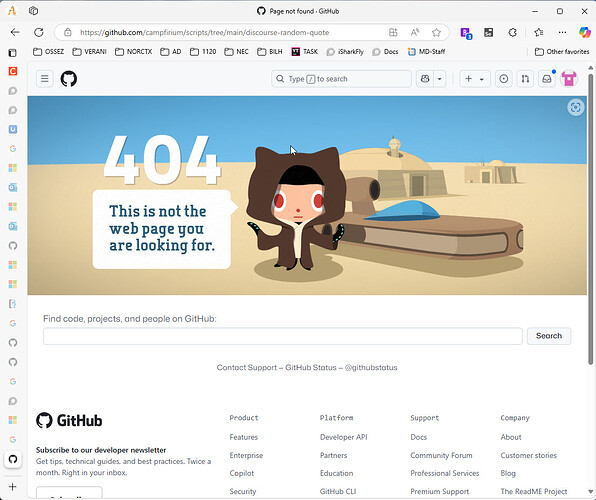
Task: Open the notifications inbox icon
Action: [x=547, y=79]
